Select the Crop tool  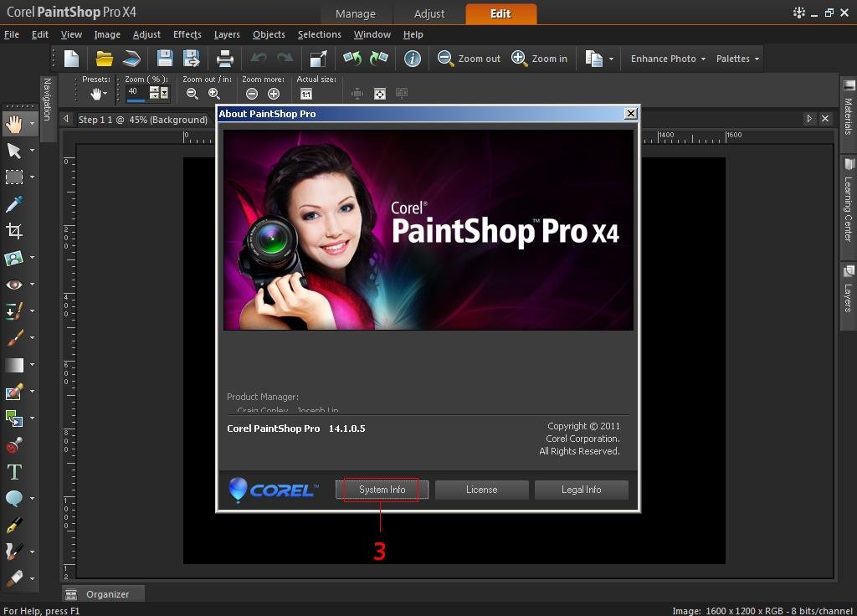click(14, 231)
